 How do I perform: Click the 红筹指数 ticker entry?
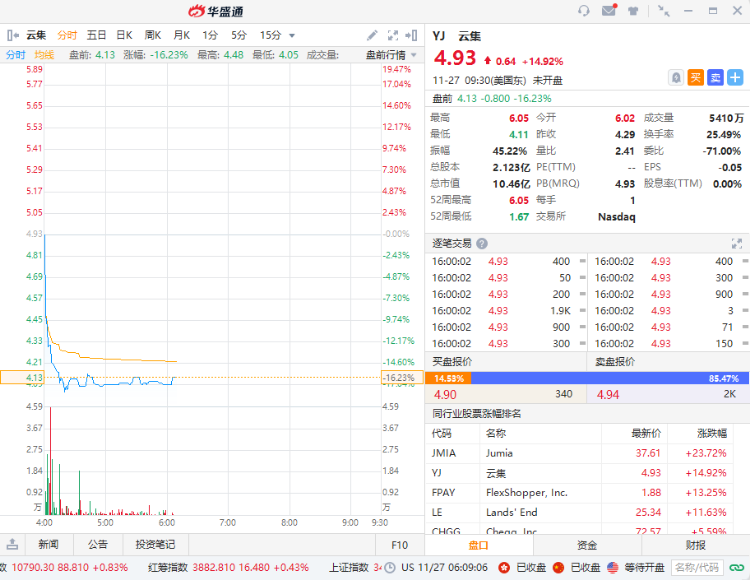228,568
